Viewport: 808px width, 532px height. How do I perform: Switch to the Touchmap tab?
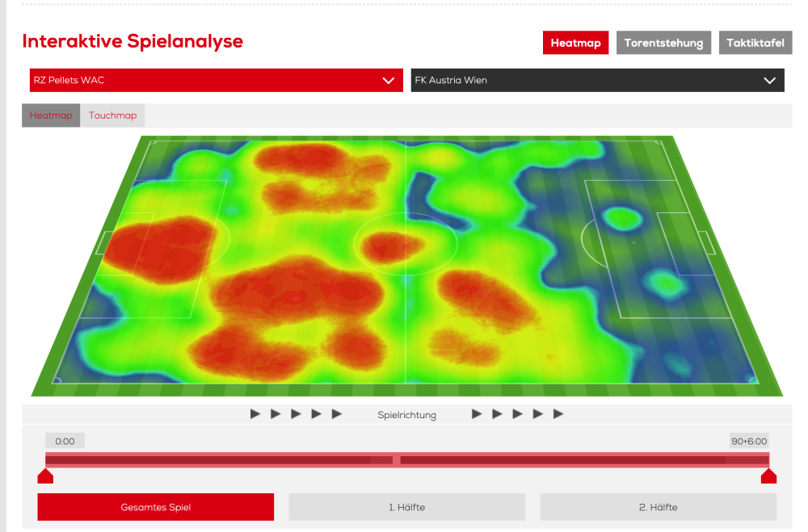pyautogui.click(x=112, y=115)
